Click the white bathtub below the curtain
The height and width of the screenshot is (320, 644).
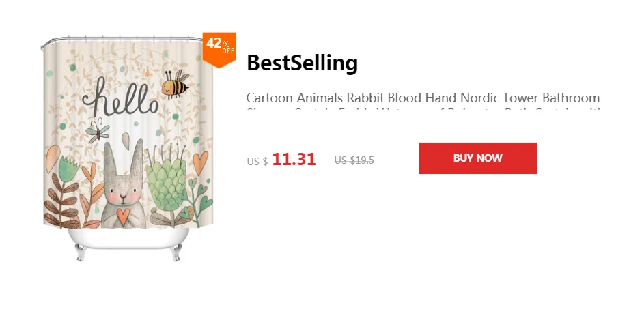click(x=128, y=241)
